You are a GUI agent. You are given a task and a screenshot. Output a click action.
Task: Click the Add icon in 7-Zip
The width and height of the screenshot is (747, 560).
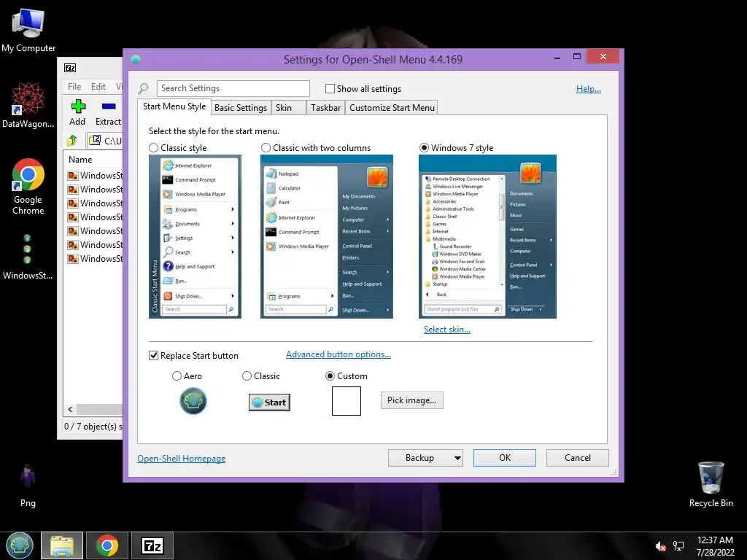tap(77, 112)
